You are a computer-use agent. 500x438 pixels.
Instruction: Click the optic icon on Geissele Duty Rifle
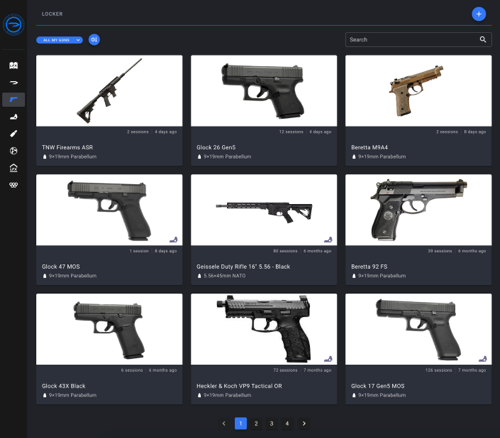coord(328,239)
